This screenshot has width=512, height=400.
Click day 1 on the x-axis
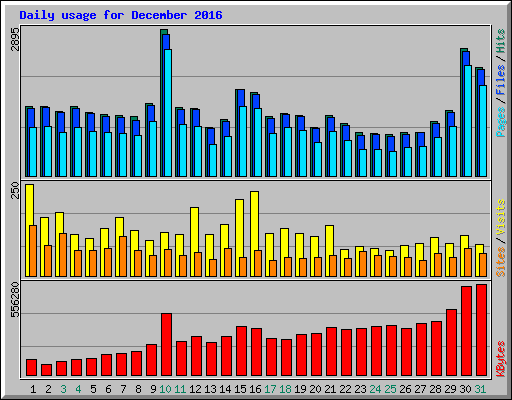tap(33, 389)
